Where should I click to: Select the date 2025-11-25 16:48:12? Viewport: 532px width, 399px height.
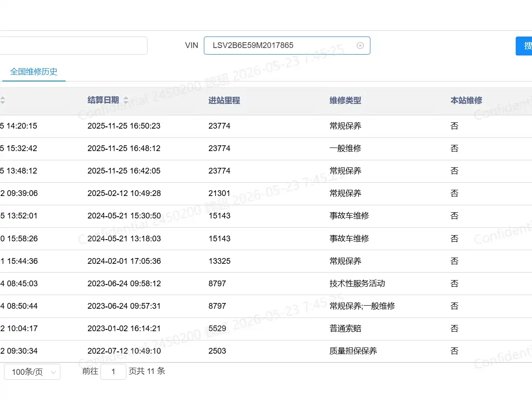tap(124, 148)
